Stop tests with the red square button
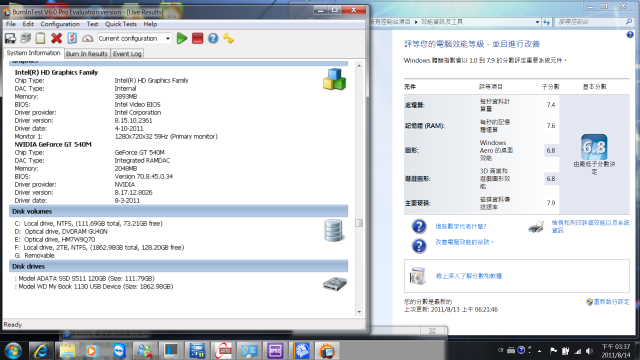The height and width of the screenshot is (360, 640). coord(198,38)
